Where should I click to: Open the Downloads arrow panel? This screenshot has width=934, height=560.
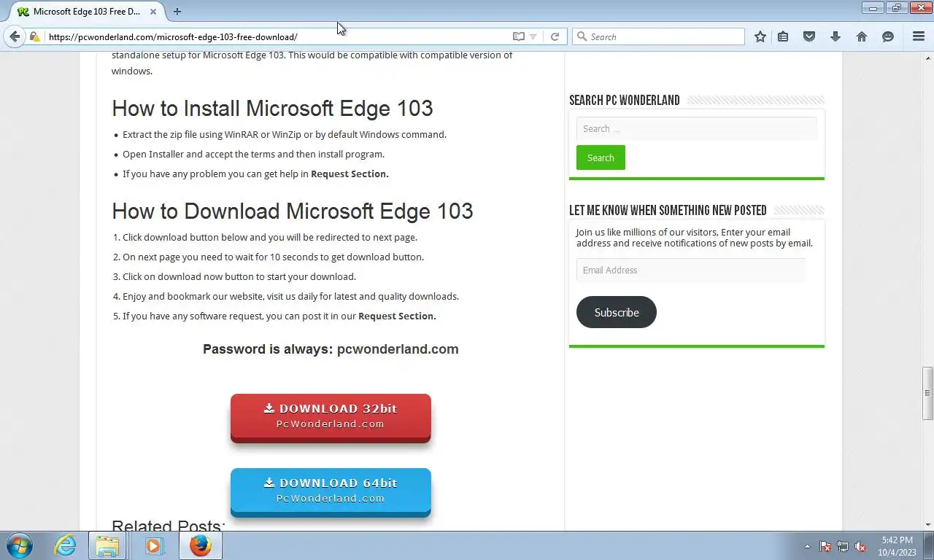[x=835, y=36]
